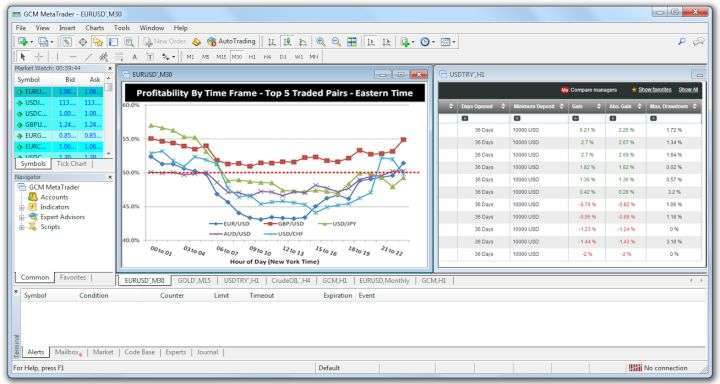Click the Zoom In magnifier icon
This screenshot has width=720, height=384.
[x=321, y=42]
